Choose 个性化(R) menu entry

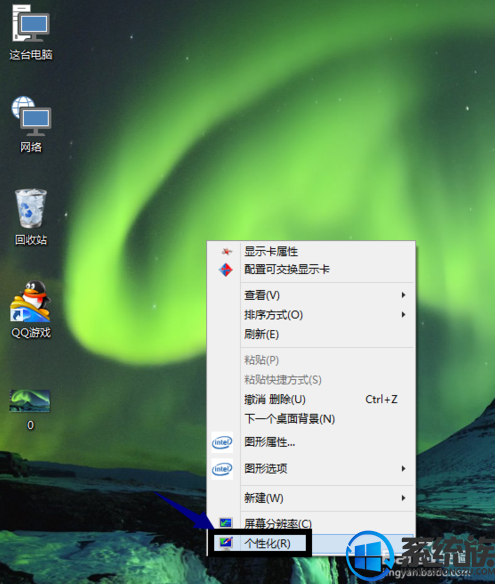point(311,543)
